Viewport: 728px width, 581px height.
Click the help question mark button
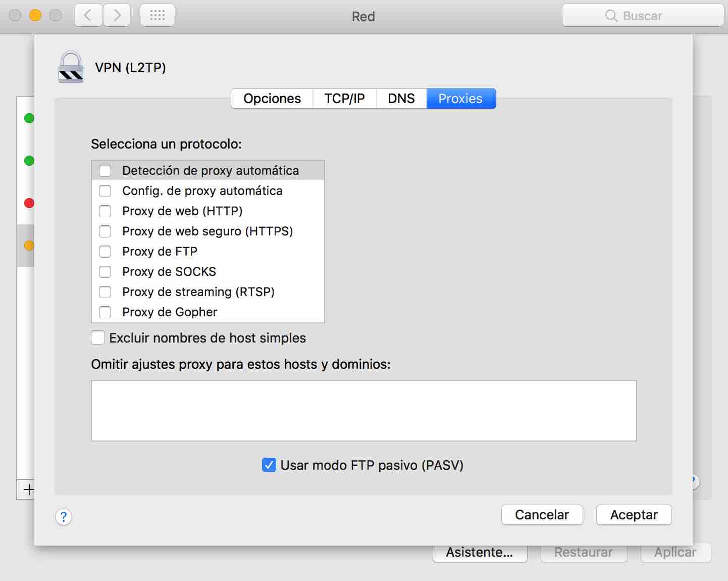(x=64, y=517)
